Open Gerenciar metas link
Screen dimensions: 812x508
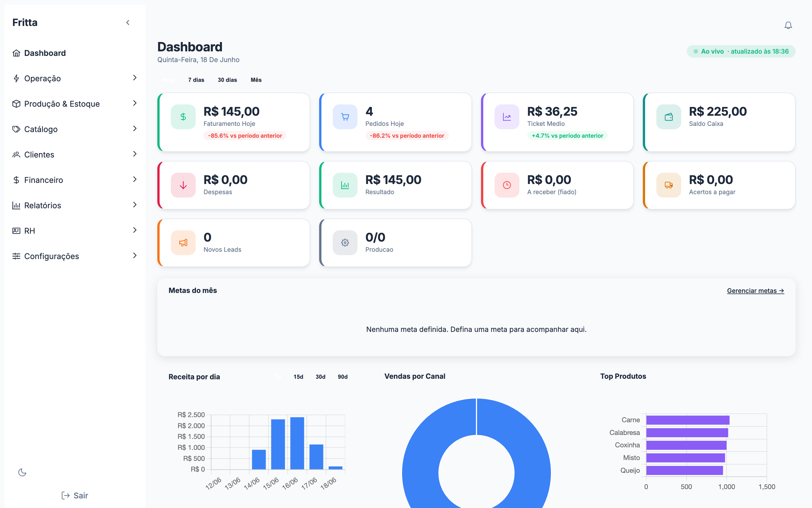click(755, 291)
